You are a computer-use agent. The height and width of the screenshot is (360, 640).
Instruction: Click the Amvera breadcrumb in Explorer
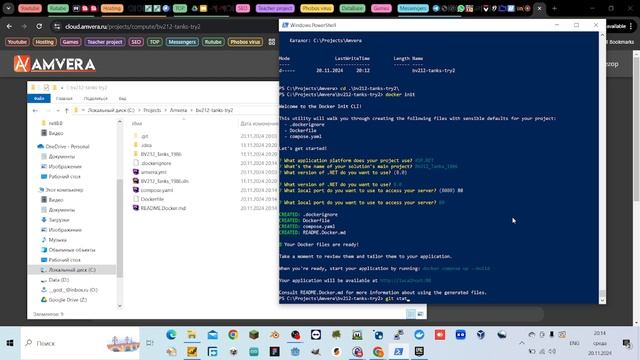(x=178, y=111)
